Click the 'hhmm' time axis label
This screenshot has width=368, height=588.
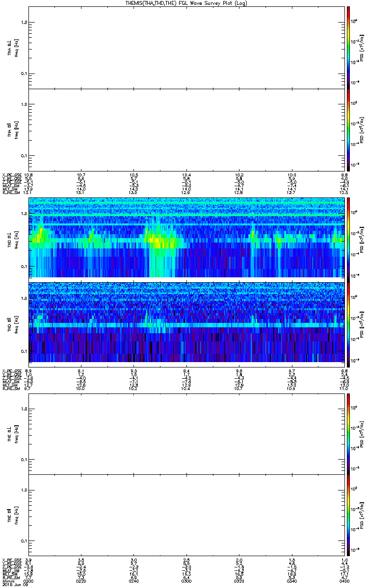(x=7, y=580)
